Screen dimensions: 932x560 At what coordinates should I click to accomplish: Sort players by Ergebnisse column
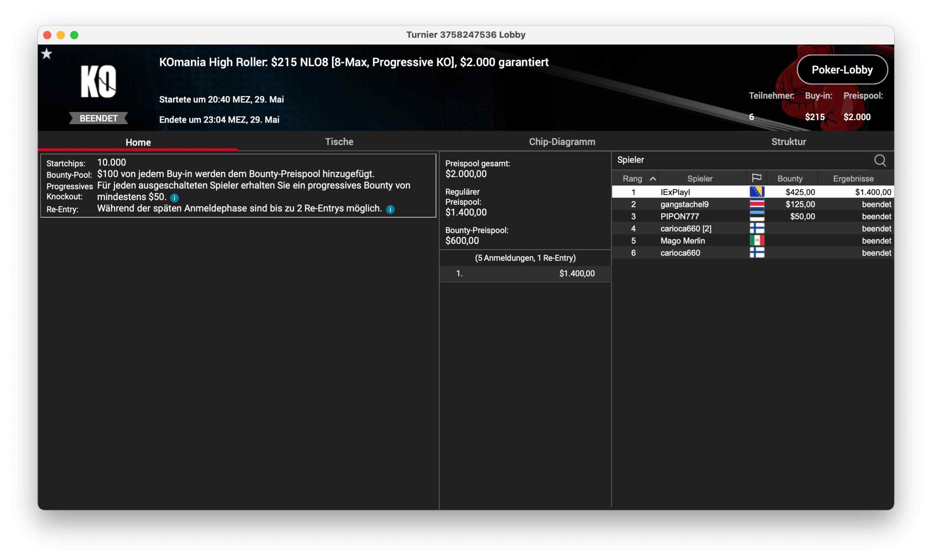coord(853,179)
